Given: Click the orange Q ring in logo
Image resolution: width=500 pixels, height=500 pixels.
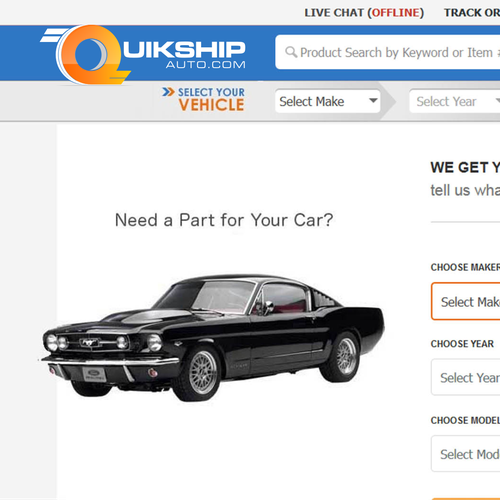Looking at the screenshot, I should pyautogui.click(x=90, y=54).
